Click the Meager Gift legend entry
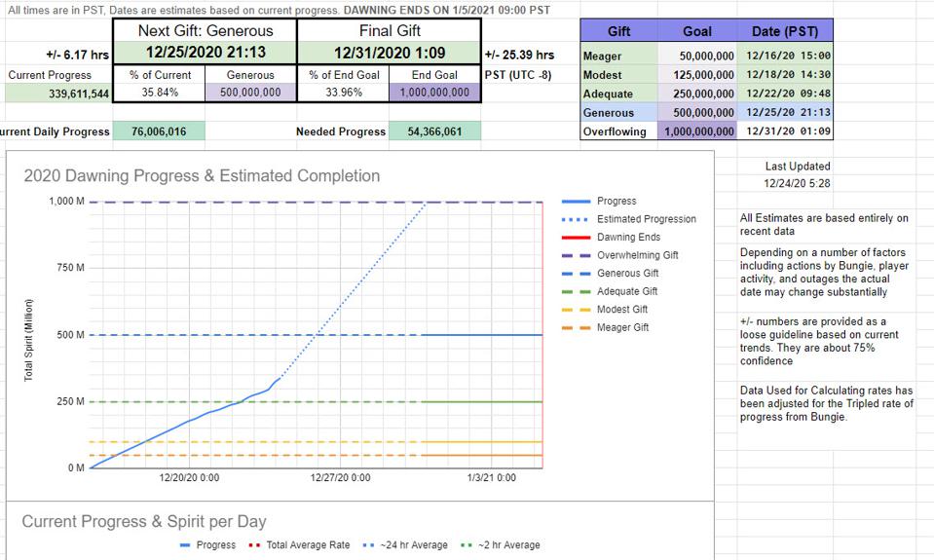This screenshot has width=934, height=560. 605,327
